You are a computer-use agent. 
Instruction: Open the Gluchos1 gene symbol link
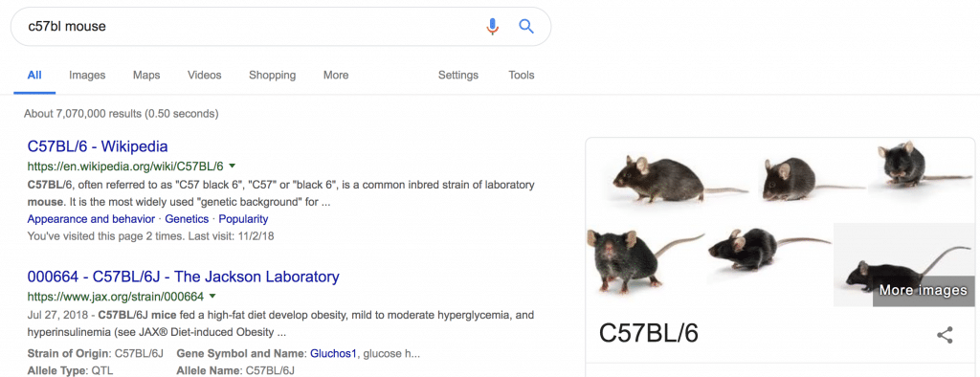pyautogui.click(x=333, y=354)
